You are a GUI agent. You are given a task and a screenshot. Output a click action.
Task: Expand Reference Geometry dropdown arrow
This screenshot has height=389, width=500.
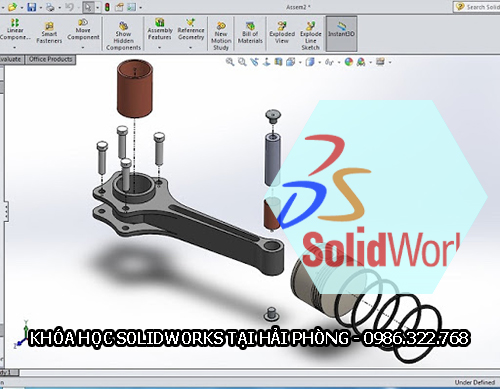pyautogui.click(x=191, y=48)
